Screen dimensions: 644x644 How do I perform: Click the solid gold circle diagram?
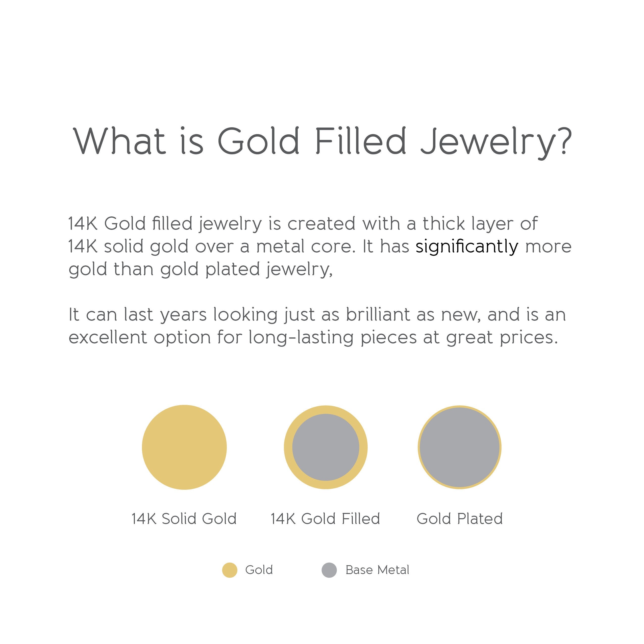tap(184, 447)
